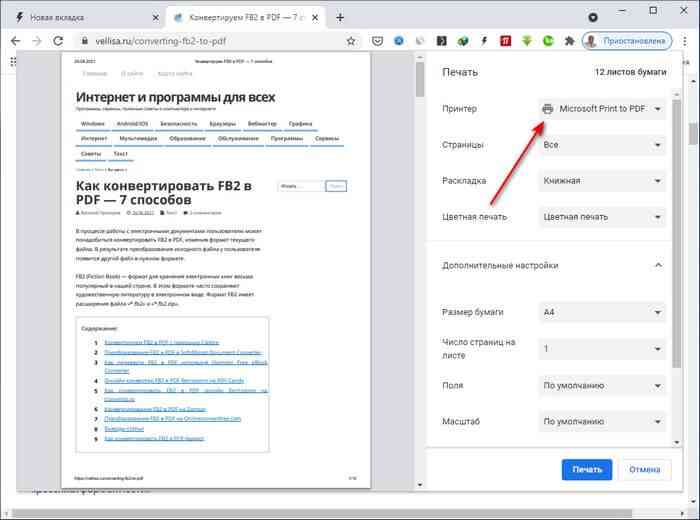Open the Chrome three-dot menu
Viewport: 700px width, 520px height.
(685, 41)
